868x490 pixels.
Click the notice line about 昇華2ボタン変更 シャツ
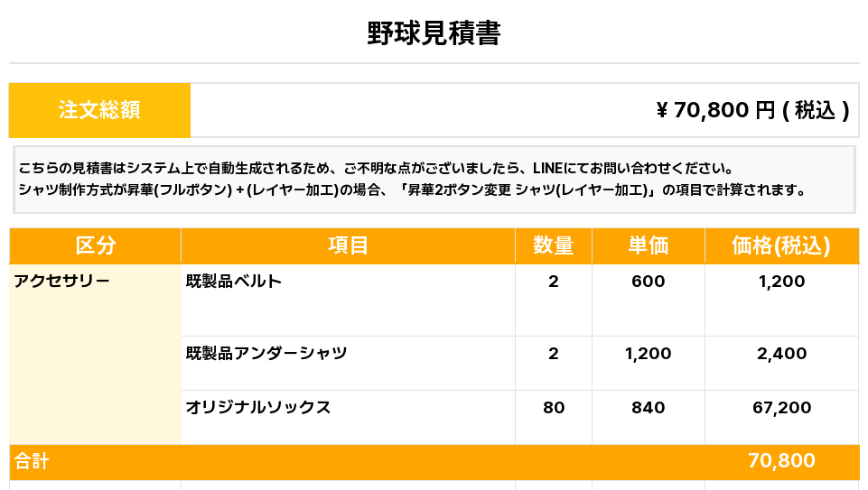[411, 190]
